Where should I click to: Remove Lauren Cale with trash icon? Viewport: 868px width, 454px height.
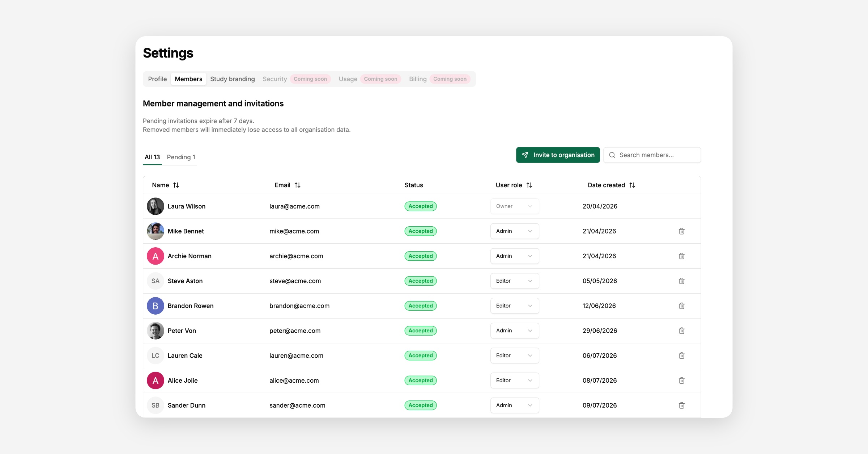[681, 356]
